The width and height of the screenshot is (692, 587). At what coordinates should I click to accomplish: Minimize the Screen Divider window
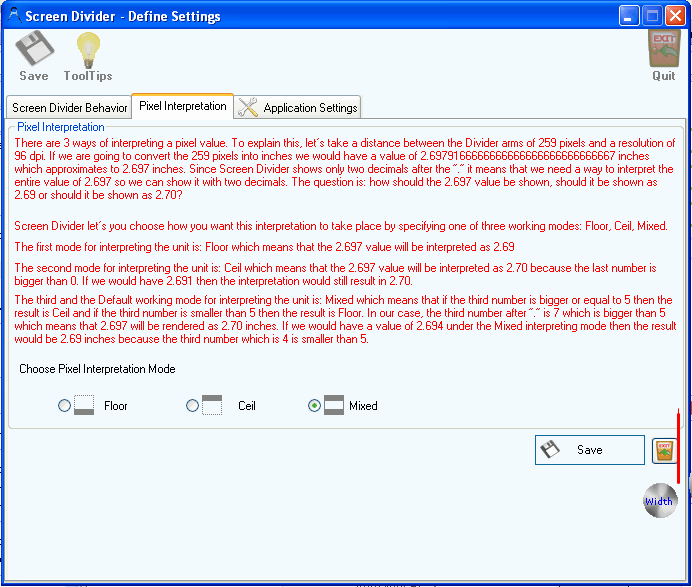point(628,16)
